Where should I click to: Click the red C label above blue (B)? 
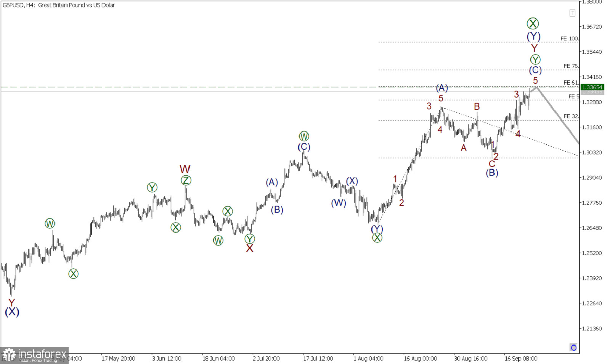click(x=492, y=164)
